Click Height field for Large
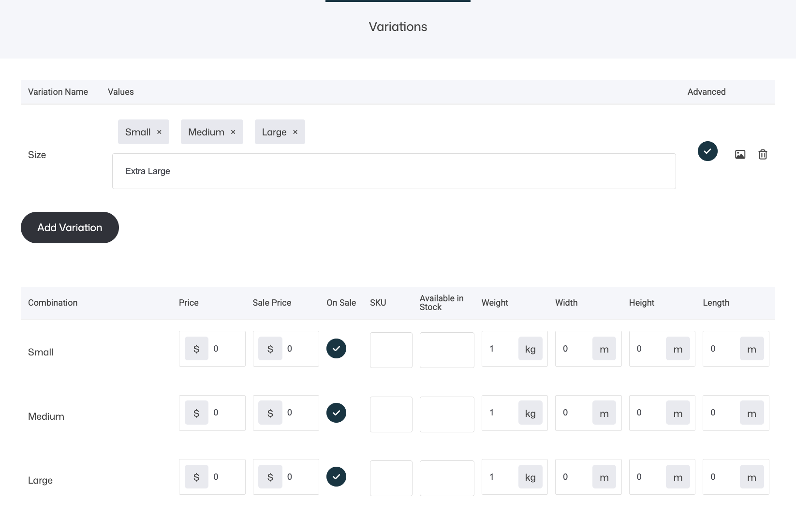Screen dimensions: 796x532 click(662, 477)
